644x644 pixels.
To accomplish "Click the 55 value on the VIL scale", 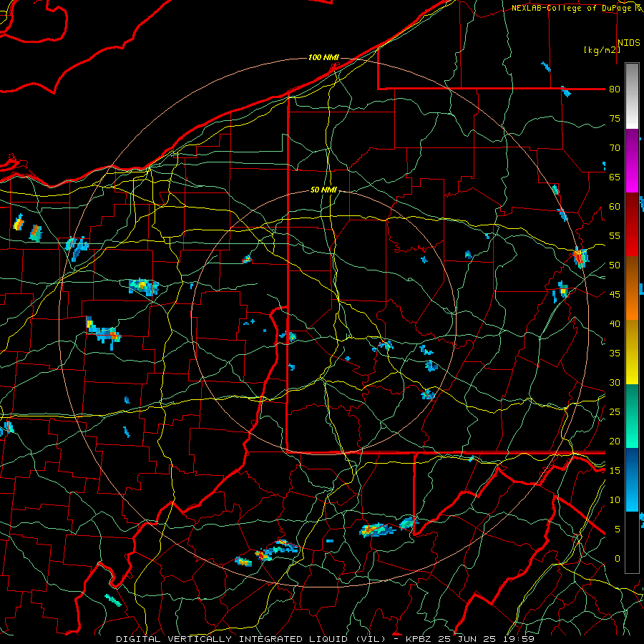I will click(x=615, y=236).
